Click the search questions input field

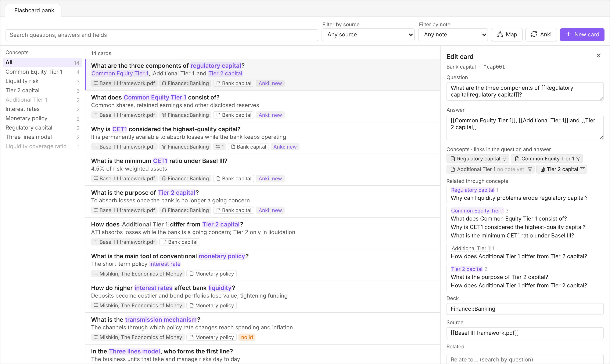[x=162, y=35]
